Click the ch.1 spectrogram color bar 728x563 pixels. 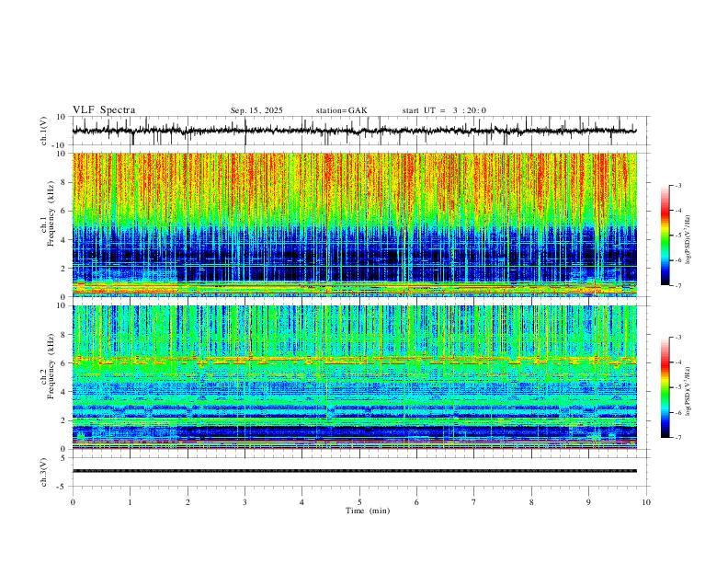tap(665, 236)
